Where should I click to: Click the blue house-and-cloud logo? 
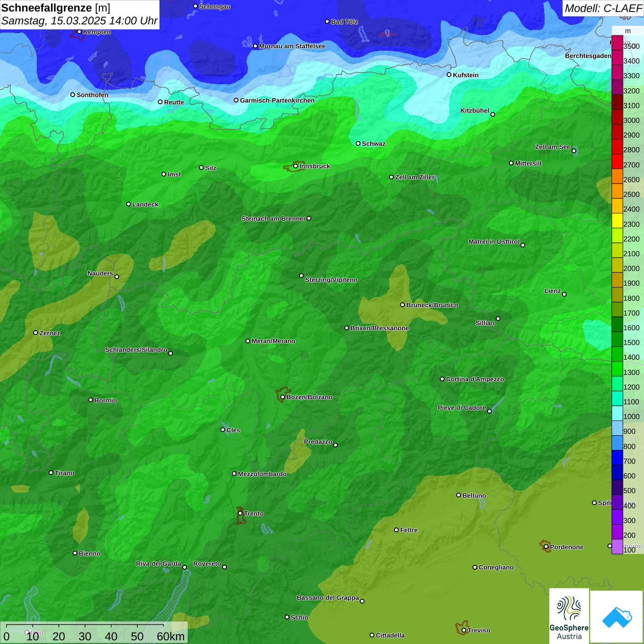click(x=617, y=617)
